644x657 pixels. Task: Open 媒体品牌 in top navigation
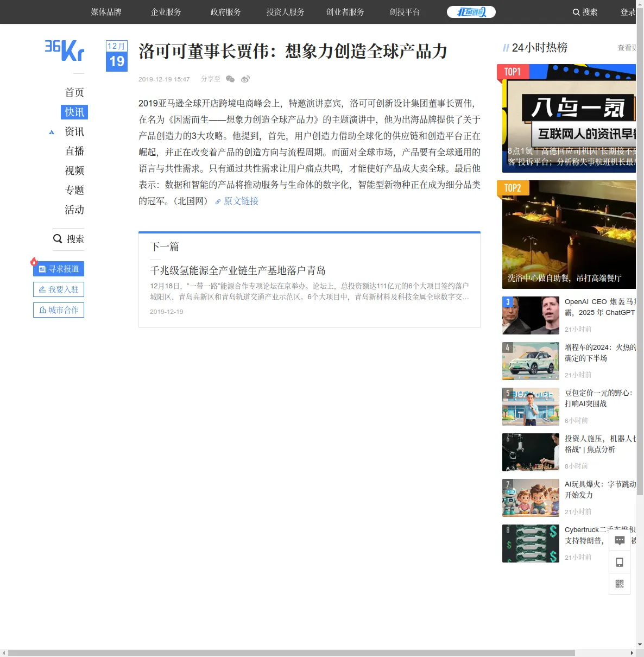click(x=106, y=12)
